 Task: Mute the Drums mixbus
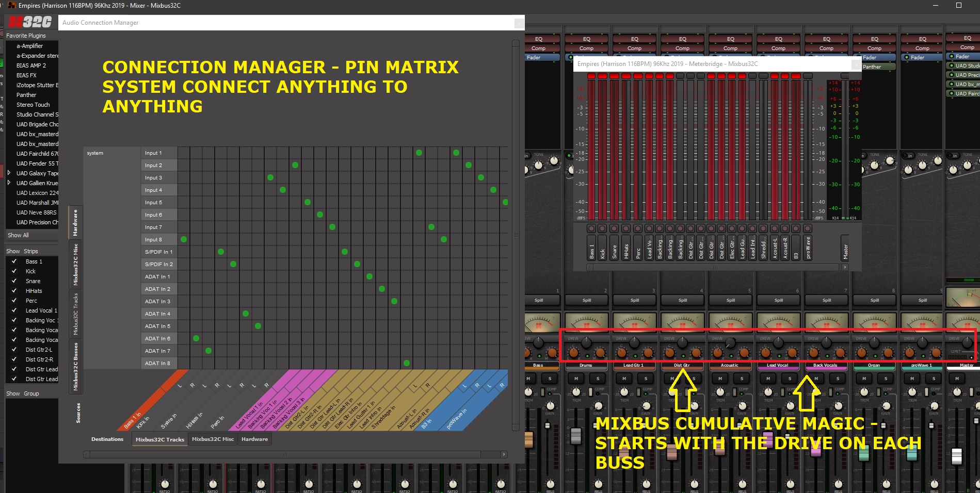(576, 378)
